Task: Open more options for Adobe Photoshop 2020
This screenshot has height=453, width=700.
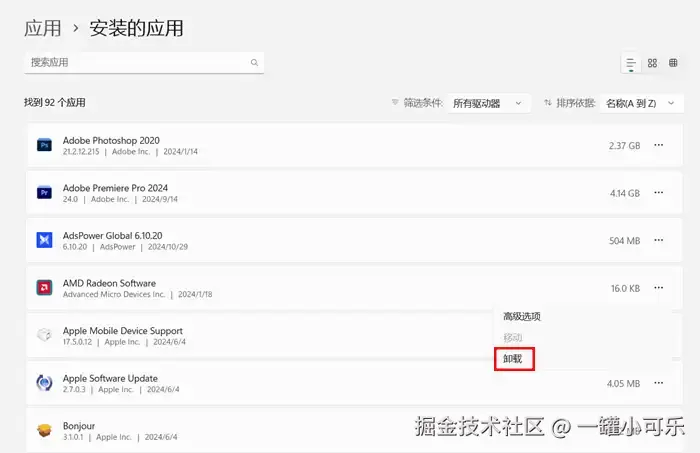Action: [658, 145]
